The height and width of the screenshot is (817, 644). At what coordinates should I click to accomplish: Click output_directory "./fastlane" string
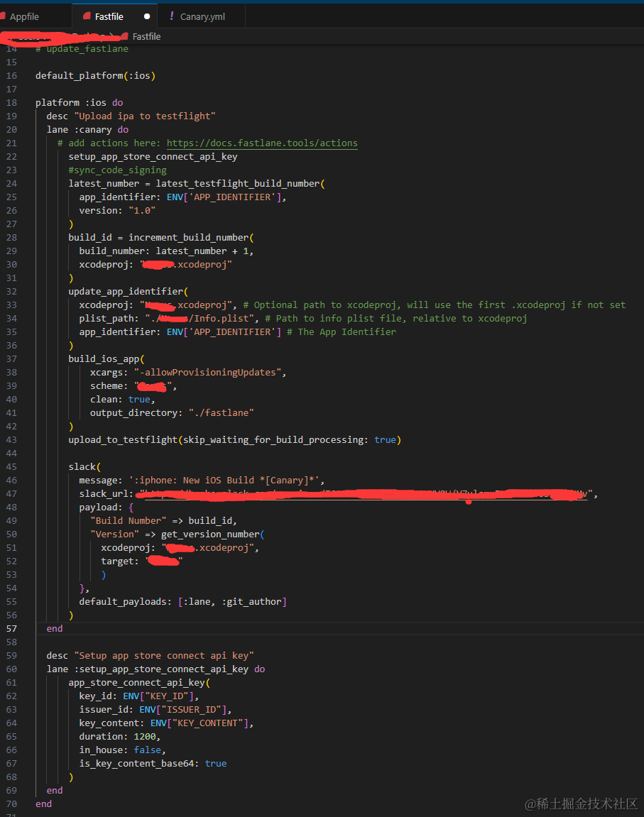pos(221,412)
